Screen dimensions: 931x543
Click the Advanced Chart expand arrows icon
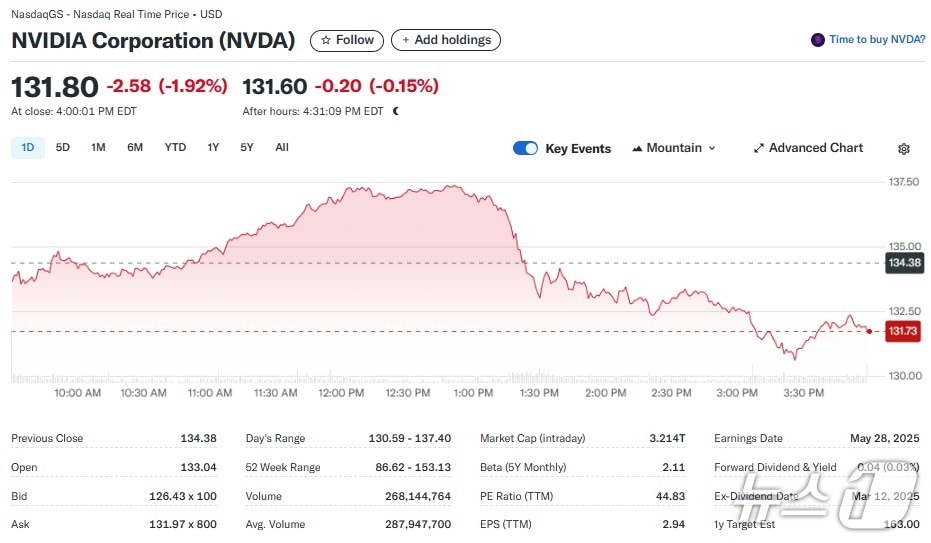(x=759, y=148)
